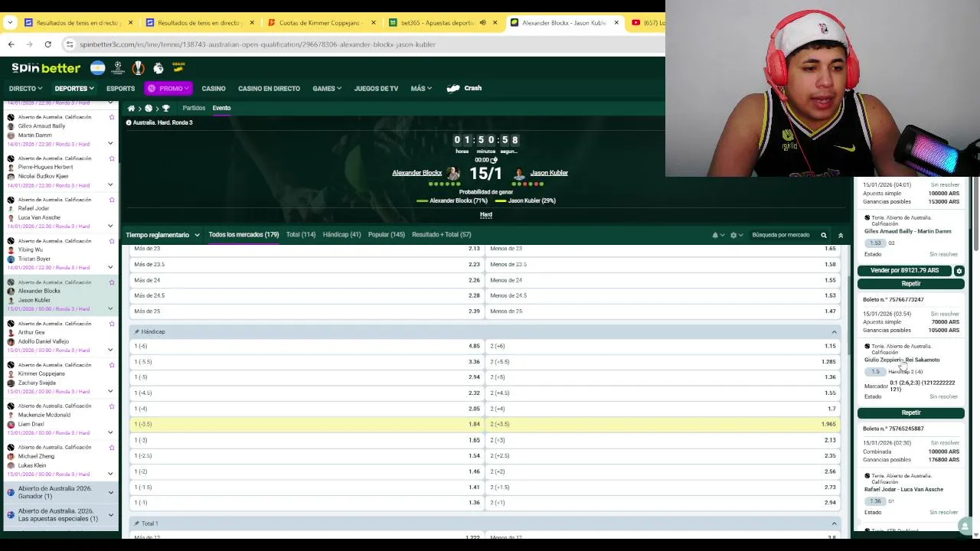Image resolution: width=980 pixels, height=551 pixels.
Task: Click the pin icon on Hándicap header
Action: coord(137,331)
